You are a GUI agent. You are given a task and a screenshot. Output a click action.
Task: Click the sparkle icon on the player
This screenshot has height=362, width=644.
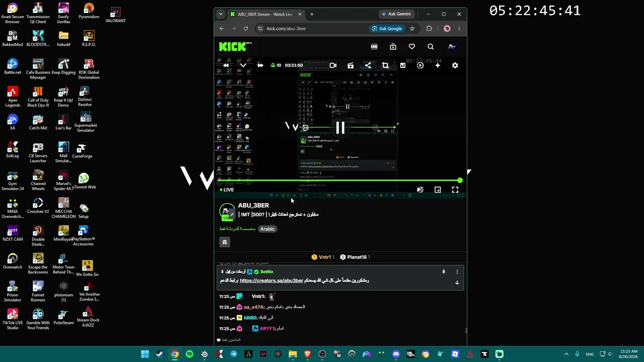tap(438, 65)
